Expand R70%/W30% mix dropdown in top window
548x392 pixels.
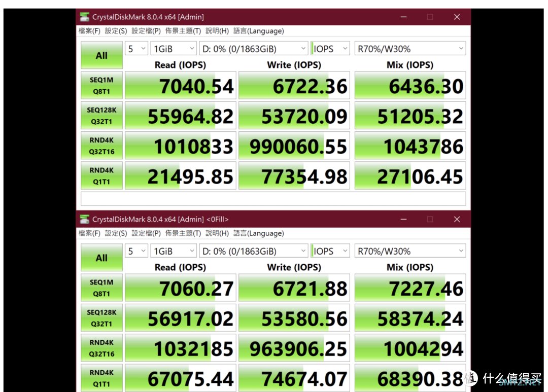[410, 49]
